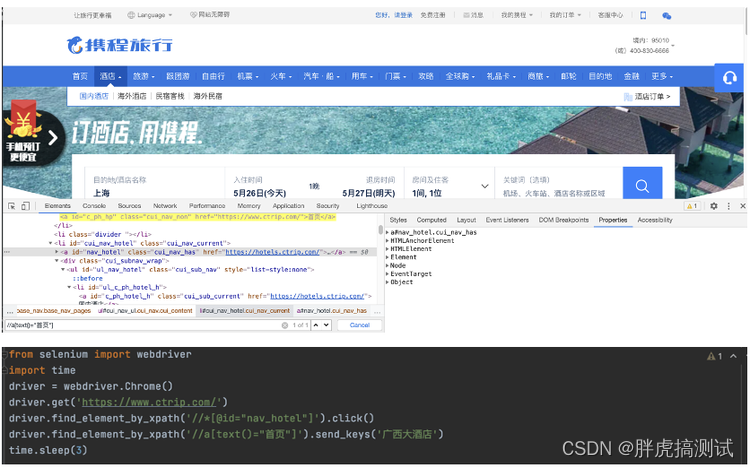Screen dimensions: 750x468
Task: Expand the Object property group
Action: tap(387, 282)
